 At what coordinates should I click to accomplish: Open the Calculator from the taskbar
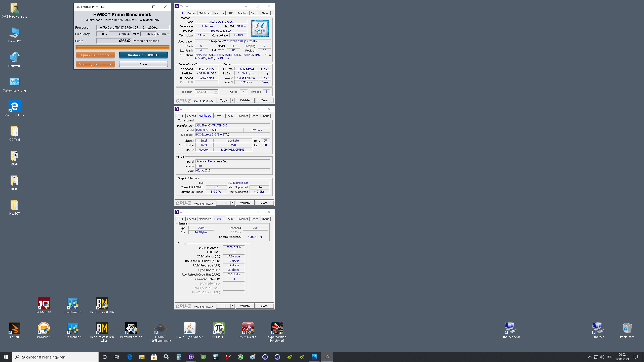179,357
